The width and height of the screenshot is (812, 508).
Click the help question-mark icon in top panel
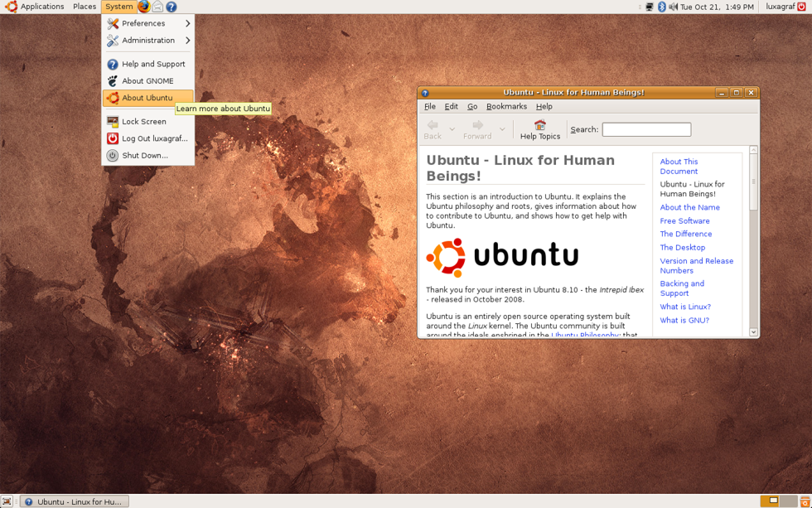171,7
